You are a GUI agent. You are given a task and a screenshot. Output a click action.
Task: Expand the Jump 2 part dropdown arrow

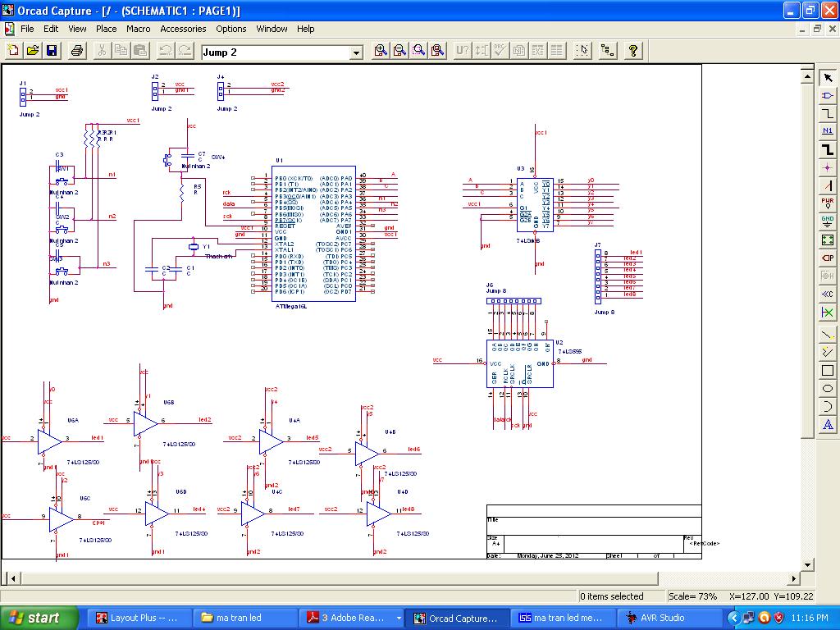(x=356, y=52)
